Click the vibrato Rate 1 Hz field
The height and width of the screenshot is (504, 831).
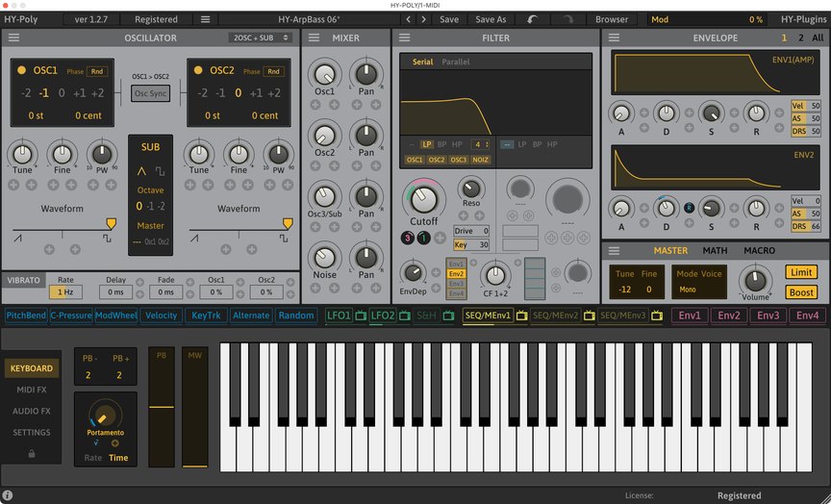[x=65, y=291]
